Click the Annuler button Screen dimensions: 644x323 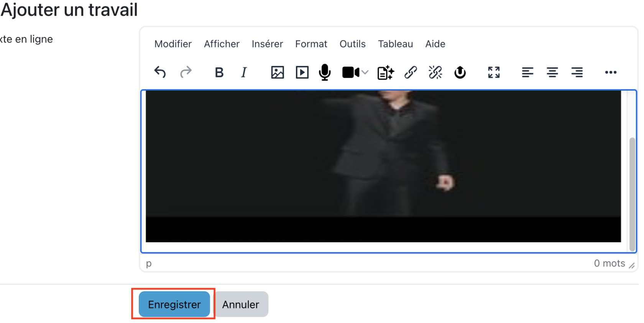click(x=241, y=304)
